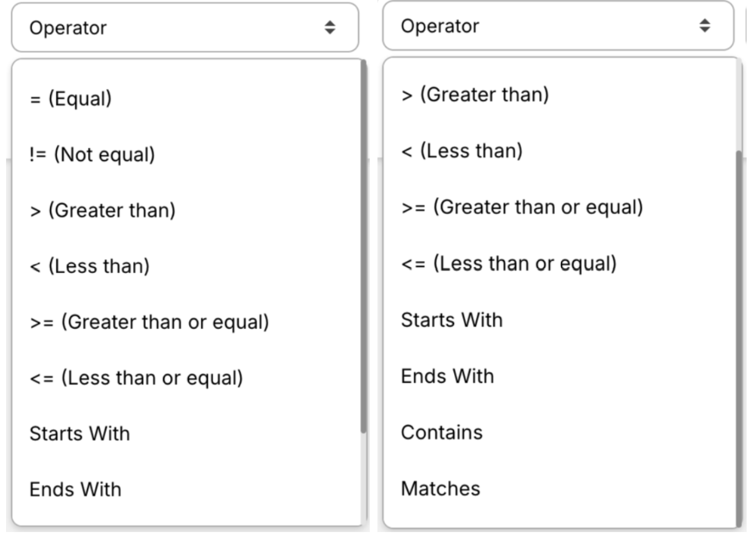Choose Ends With in left list
756x537 pixels.
click(75, 490)
